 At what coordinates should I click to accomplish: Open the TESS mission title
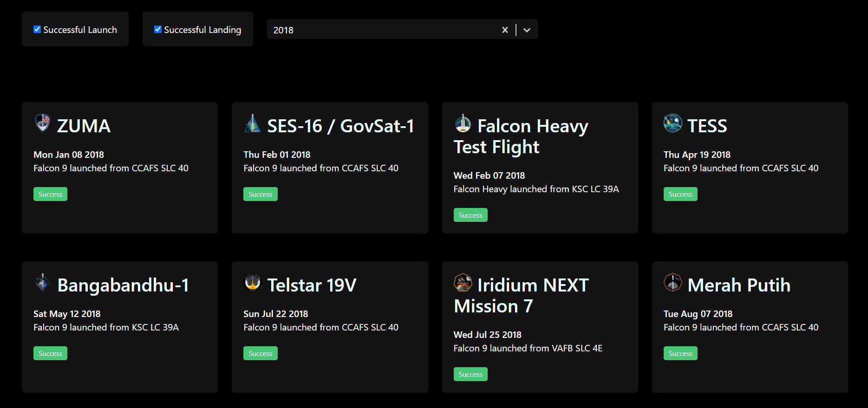(707, 126)
